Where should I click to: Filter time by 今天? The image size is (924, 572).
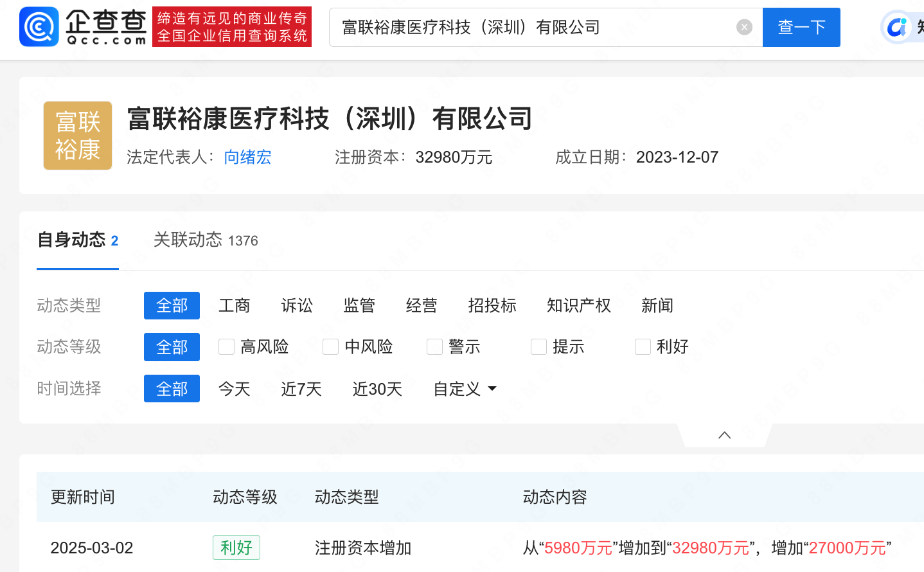pos(234,389)
